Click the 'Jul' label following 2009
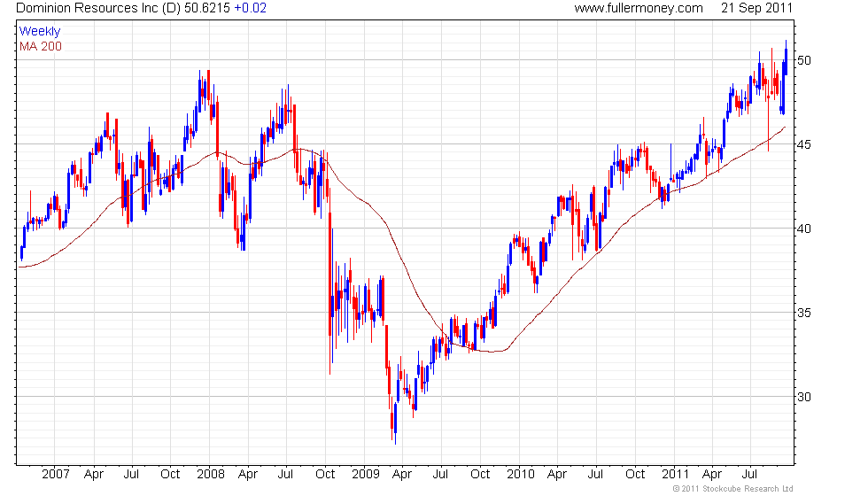This screenshot has height=496, width=868. (441, 474)
